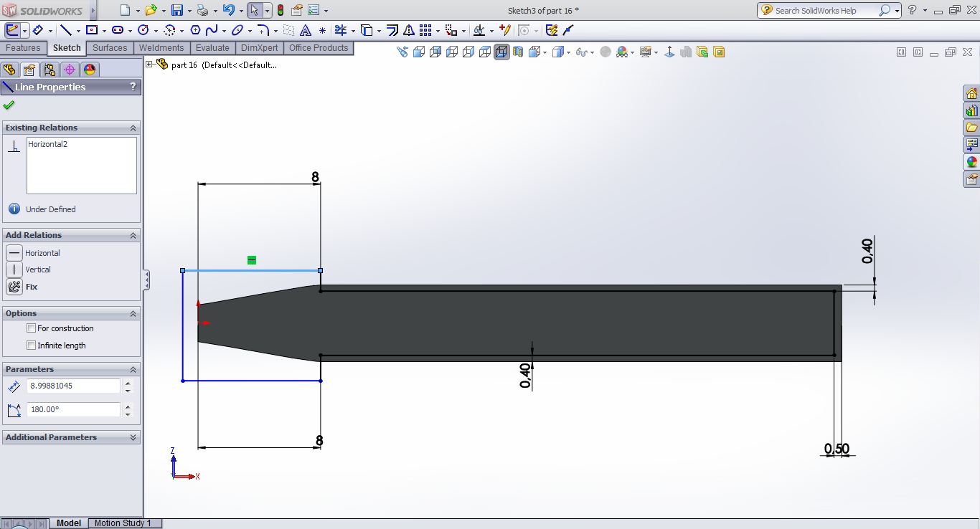This screenshot has width=980, height=529.
Task: Click the line length parameter field
Action: (x=73, y=386)
